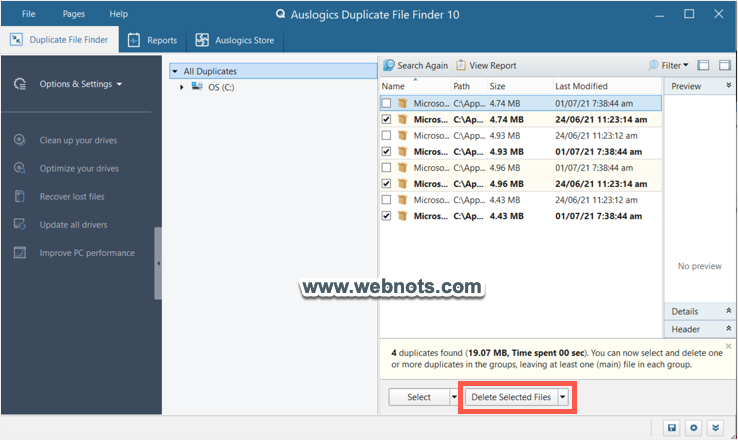
Task: Sort the list by Last Modified column
Action: point(582,86)
